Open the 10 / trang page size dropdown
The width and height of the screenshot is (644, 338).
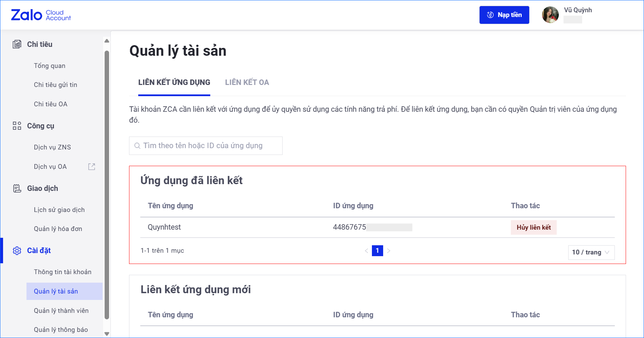tap(591, 252)
